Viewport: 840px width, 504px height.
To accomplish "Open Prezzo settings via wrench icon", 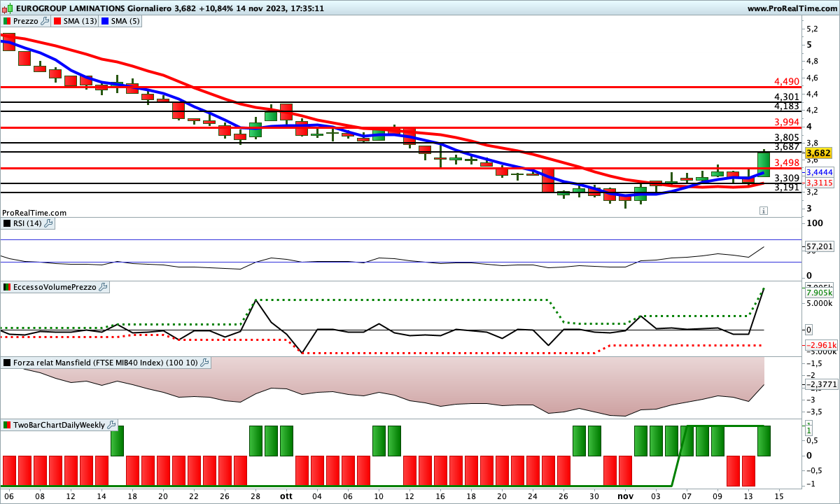I will coord(45,21).
